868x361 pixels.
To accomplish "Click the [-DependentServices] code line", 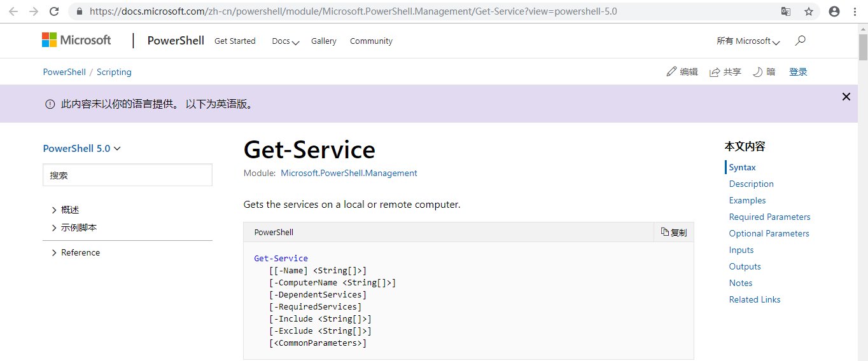I will point(318,295).
